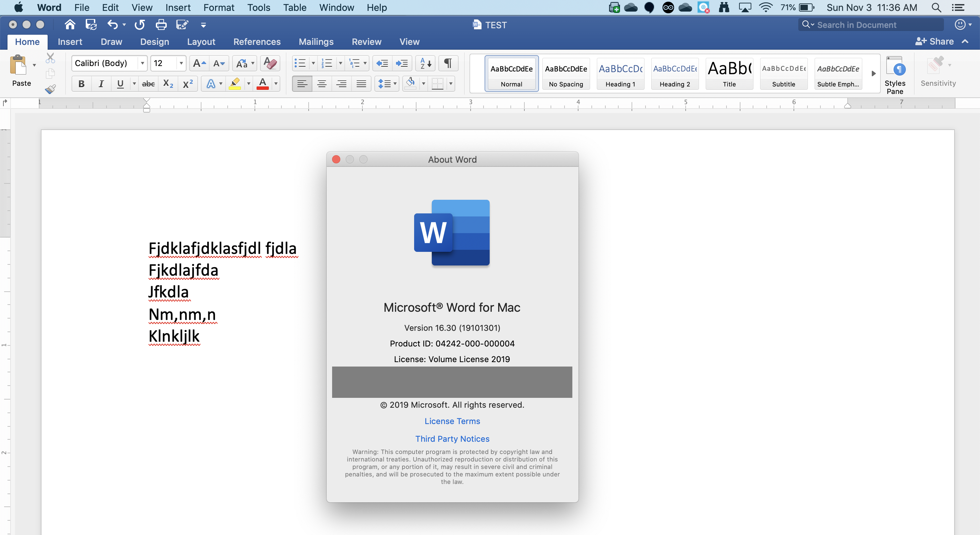Switch to the References tab
Screen dimensions: 980x535
click(257, 42)
